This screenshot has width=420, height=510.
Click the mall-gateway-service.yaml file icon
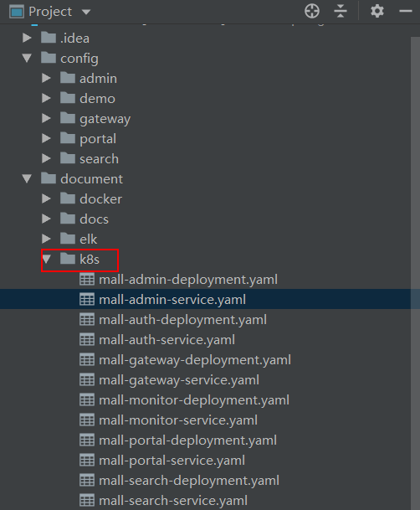[87, 379]
